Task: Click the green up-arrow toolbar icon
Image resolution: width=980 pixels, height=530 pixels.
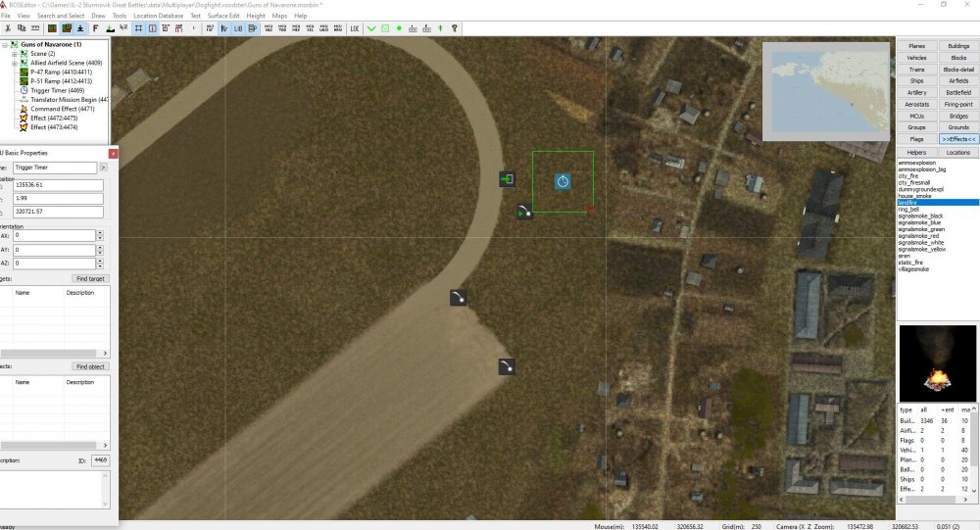Action: click(x=440, y=28)
